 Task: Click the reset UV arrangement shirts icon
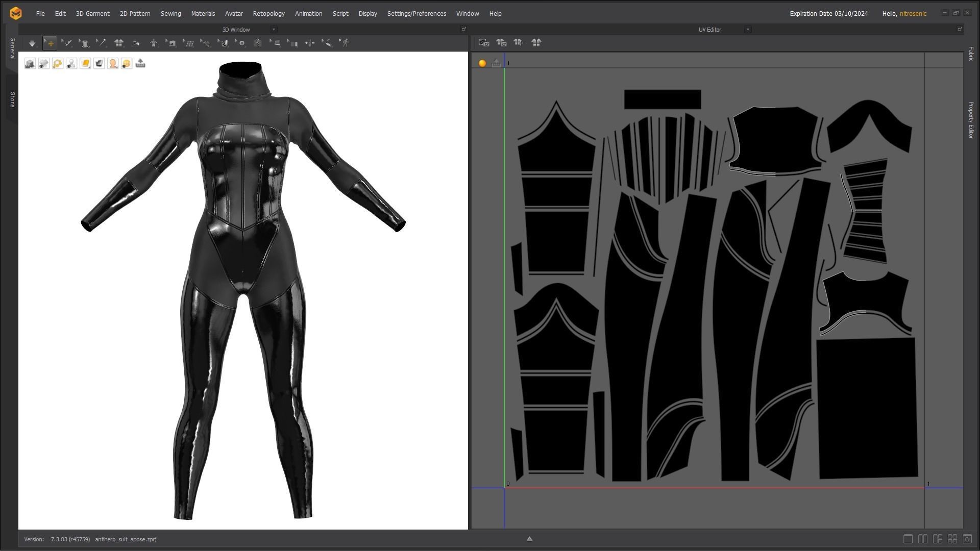(x=536, y=43)
